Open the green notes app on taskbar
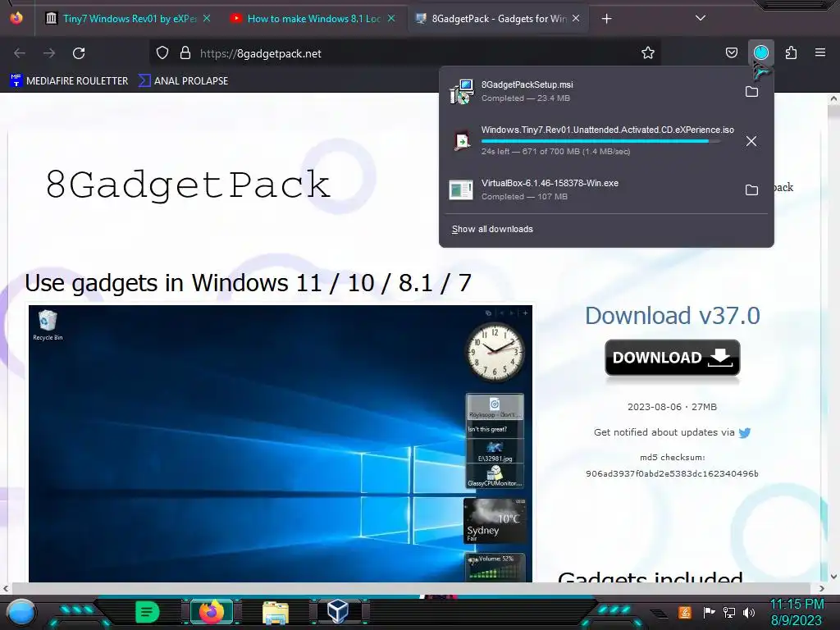840x630 pixels. [x=148, y=612]
